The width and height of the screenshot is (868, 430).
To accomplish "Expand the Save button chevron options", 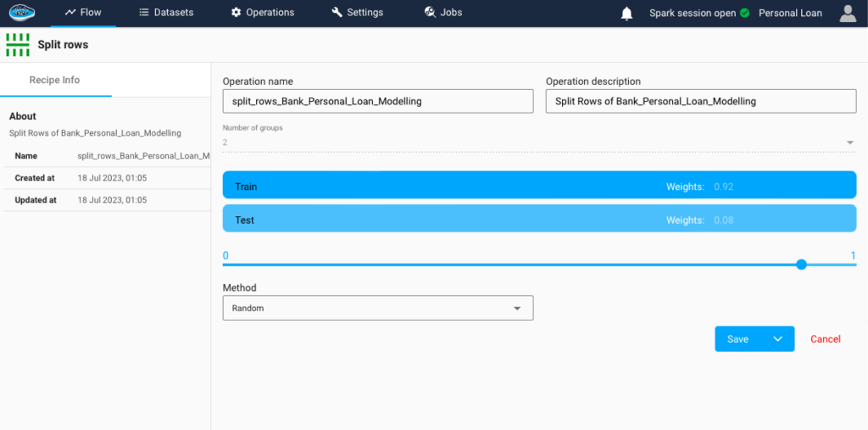I will click(777, 339).
